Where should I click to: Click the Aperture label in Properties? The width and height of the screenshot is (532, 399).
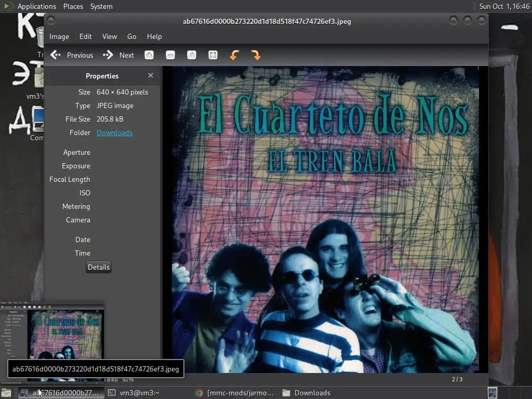tap(77, 152)
